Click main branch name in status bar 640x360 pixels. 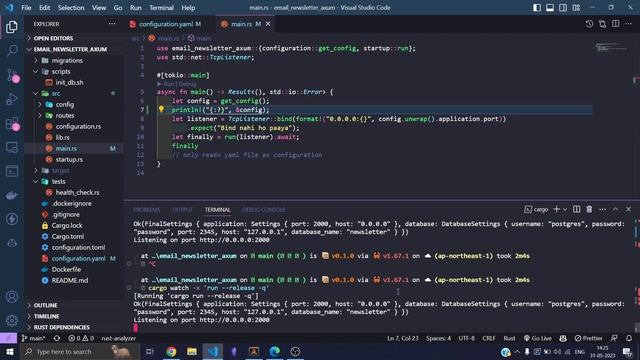[33, 338]
